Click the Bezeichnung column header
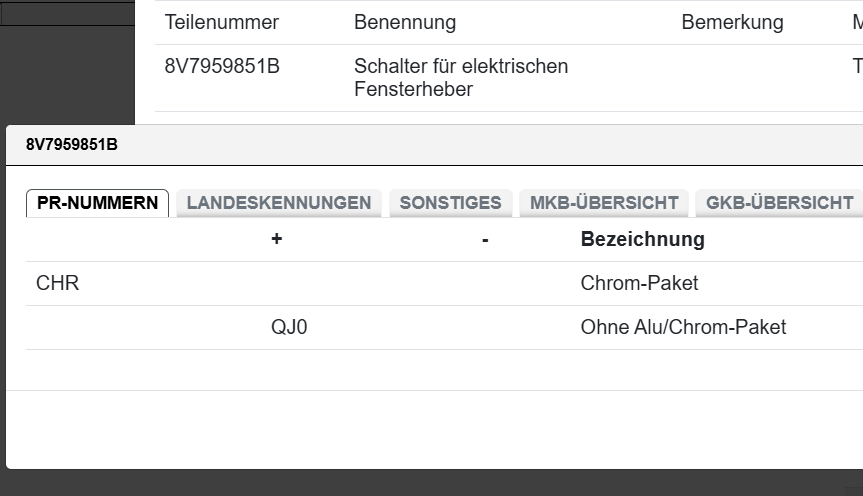Screen dimensions: 863x496 coord(642,240)
